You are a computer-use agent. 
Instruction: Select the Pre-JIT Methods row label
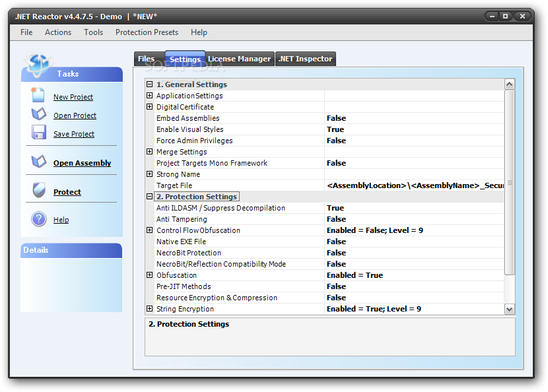click(x=184, y=286)
